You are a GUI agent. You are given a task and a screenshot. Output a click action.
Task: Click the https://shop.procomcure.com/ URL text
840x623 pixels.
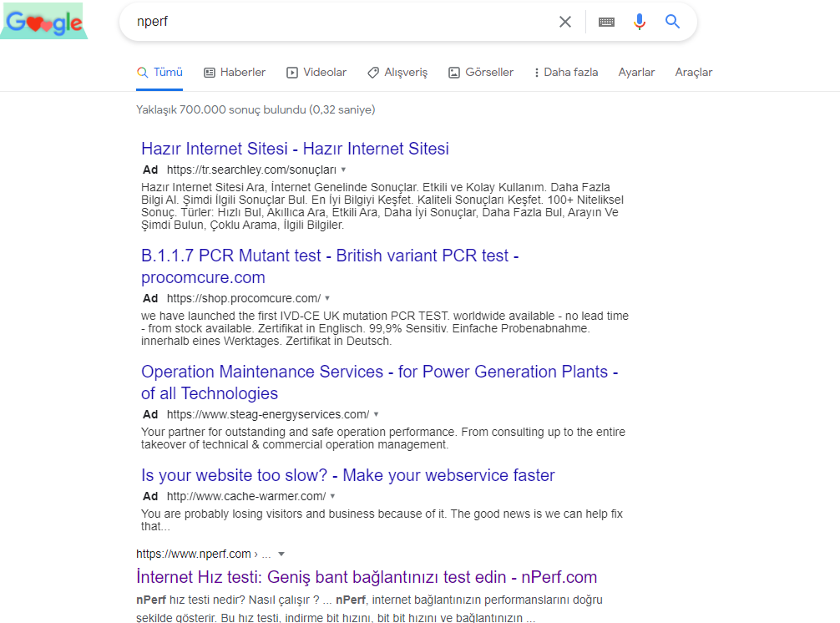coord(244,298)
